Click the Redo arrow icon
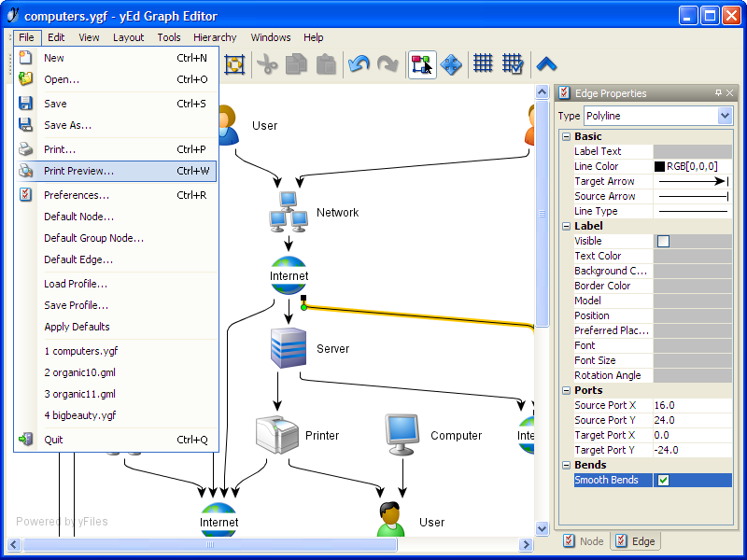Screen dimensions: 747x560 pyautogui.click(x=388, y=64)
